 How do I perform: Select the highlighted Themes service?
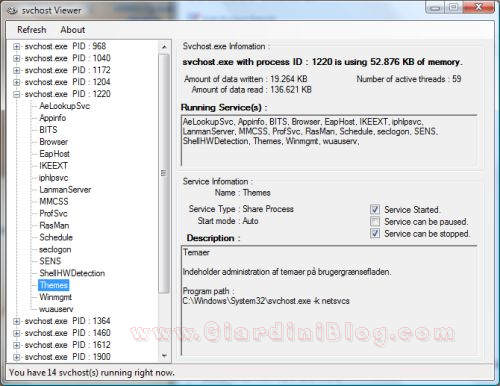coord(54,285)
